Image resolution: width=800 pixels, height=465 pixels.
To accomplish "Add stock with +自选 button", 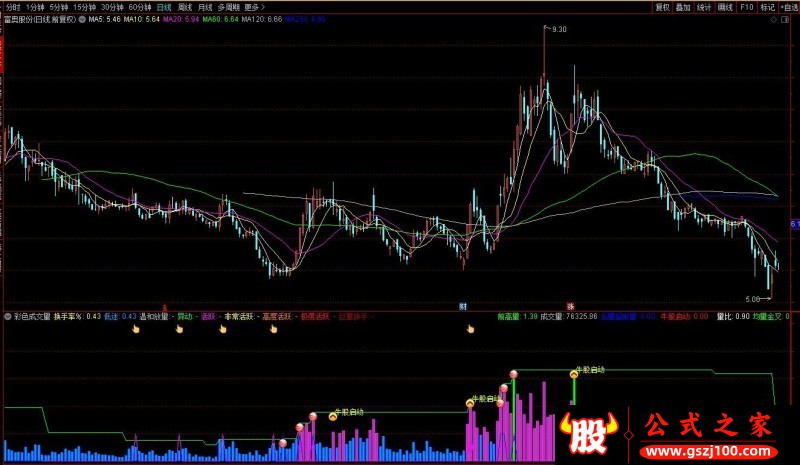I will click(x=789, y=7).
